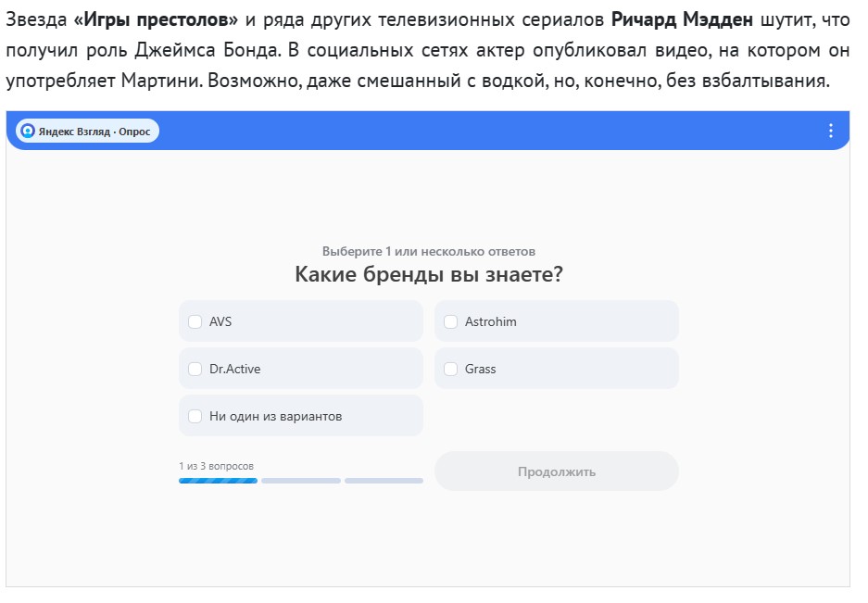
Task: Click the Astrohim answer label
Action: pyautogui.click(x=490, y=321)
